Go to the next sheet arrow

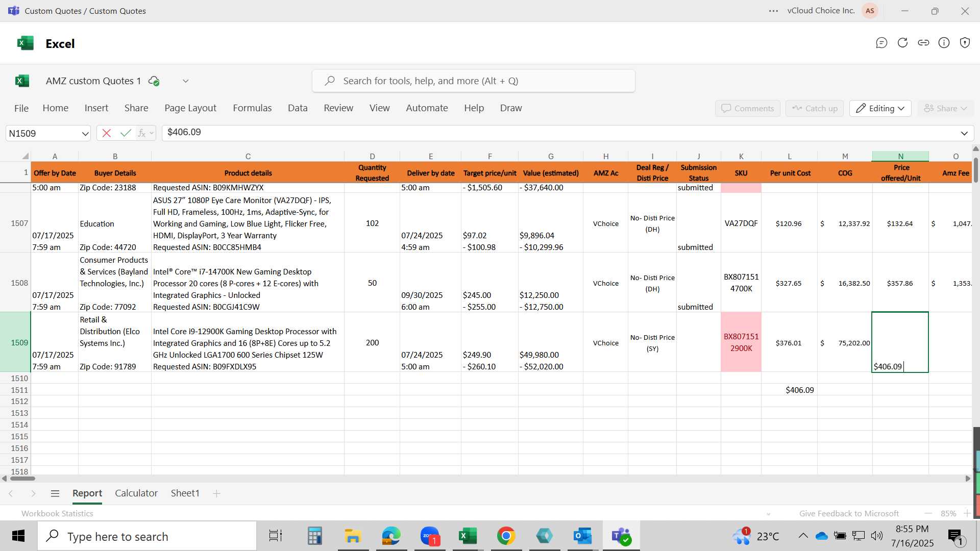pyautogui.click(x=33, y=493)
